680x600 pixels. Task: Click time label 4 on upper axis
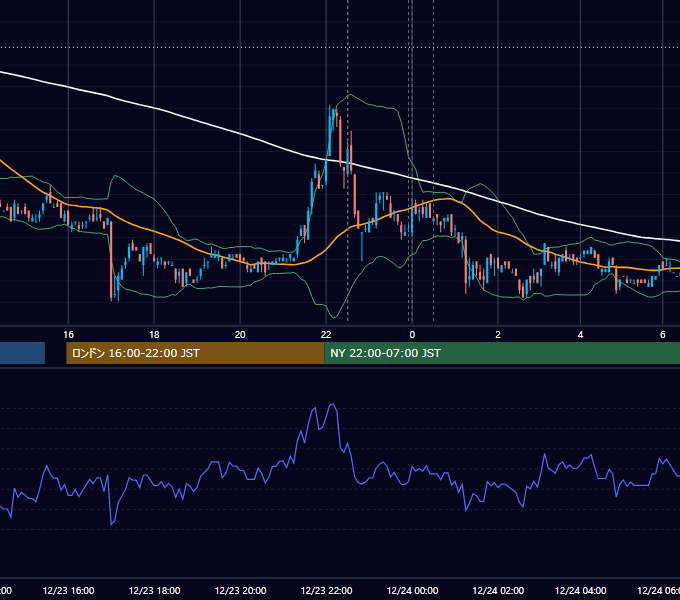pyautogui.click(x=580, y=334)
